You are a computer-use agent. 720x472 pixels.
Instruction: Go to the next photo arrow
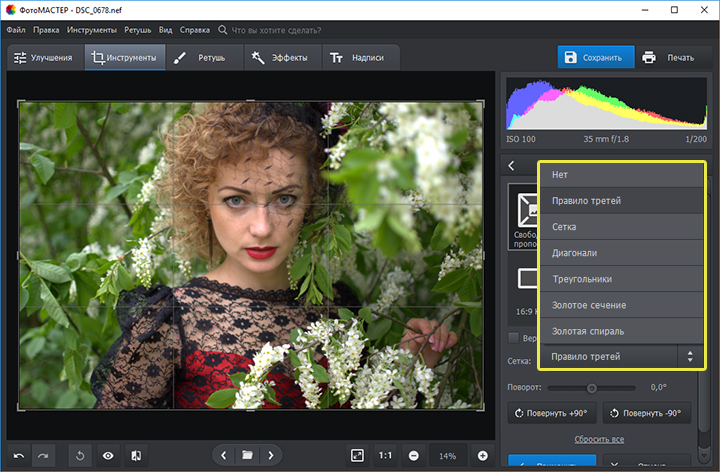(x=270, y=455)
